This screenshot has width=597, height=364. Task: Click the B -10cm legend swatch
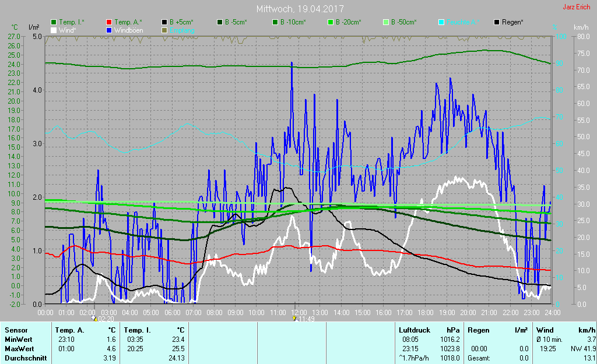click(x=275, y=22)
